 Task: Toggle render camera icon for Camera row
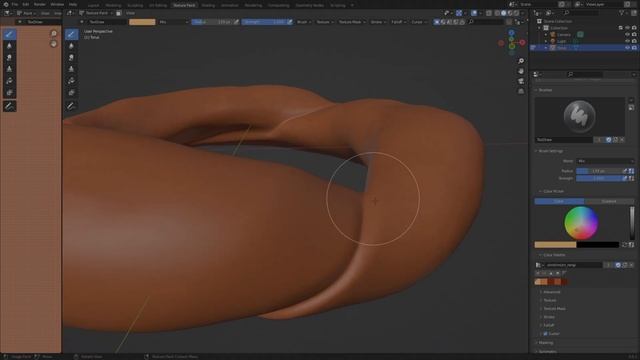pyautogui.click(x=634, y=35)
